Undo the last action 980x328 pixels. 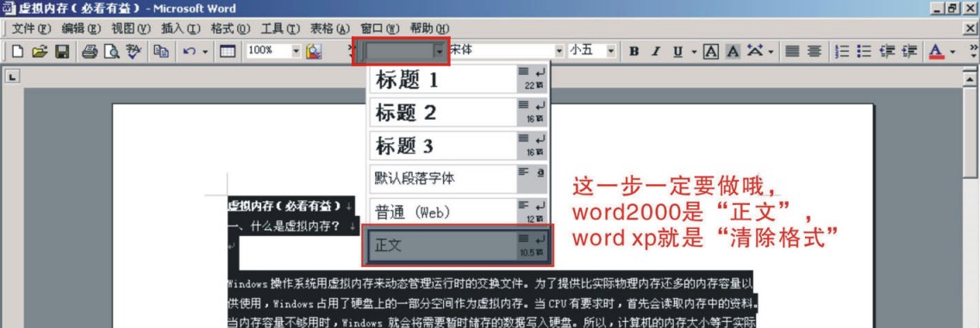[190, 52]
